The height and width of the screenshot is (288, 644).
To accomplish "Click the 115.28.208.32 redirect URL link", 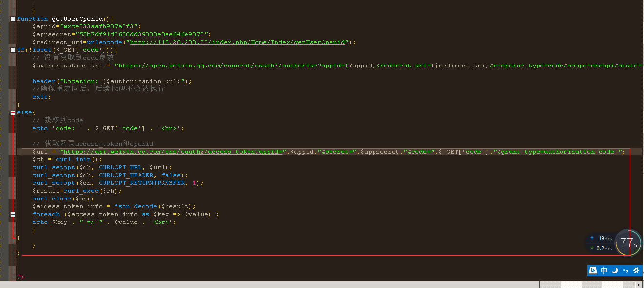I will tap(236, 42).
